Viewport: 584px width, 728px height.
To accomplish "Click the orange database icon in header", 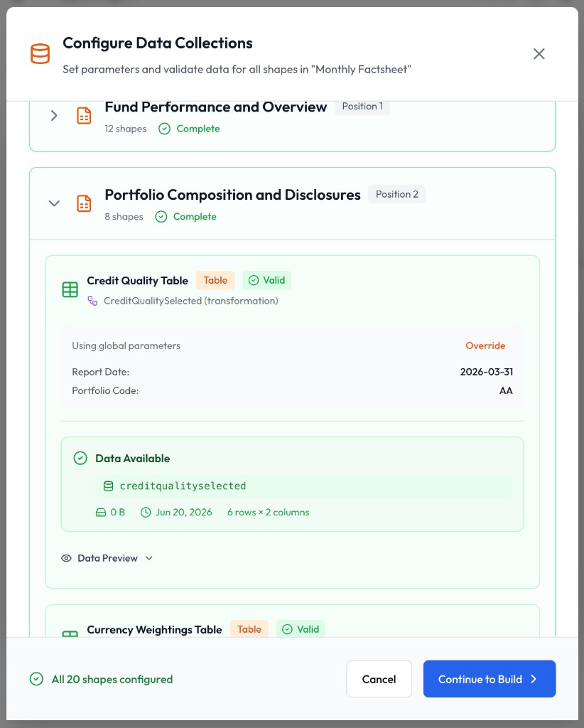I will click(x=40, y=54).
